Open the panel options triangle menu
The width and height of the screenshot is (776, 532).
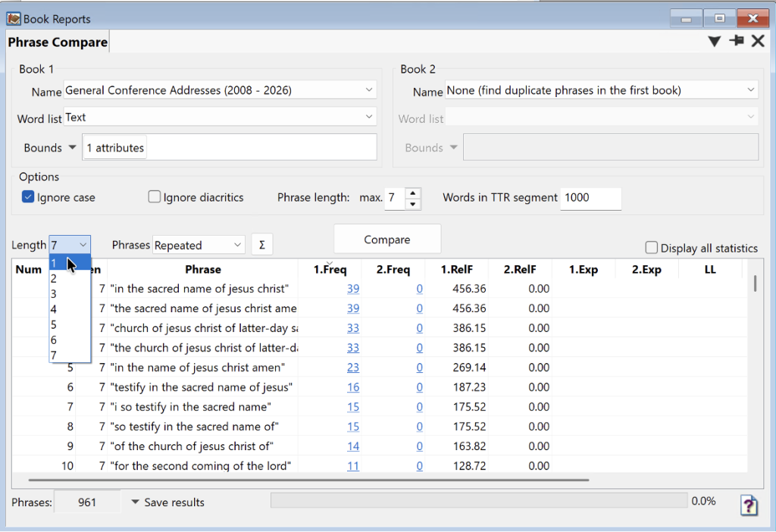tap(714, 41)
